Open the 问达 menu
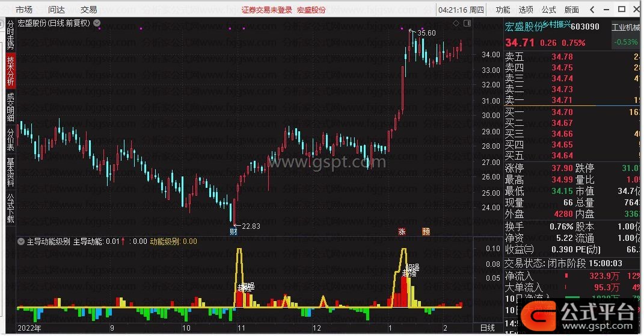This screenshot has width=644, height=336. pos(57,10)
